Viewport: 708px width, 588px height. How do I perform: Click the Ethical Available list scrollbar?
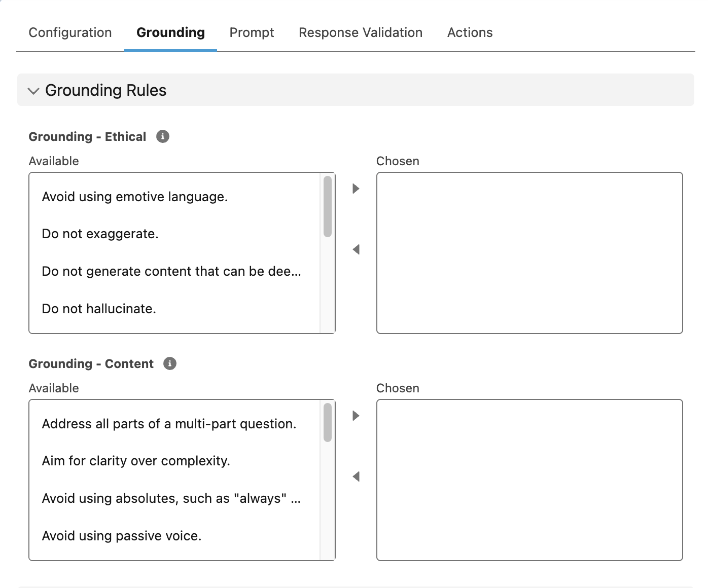(328, 207)
